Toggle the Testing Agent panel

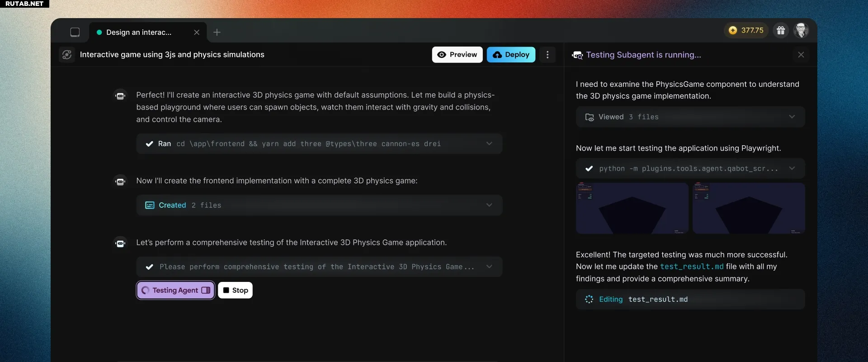click(x=175, y=291)
